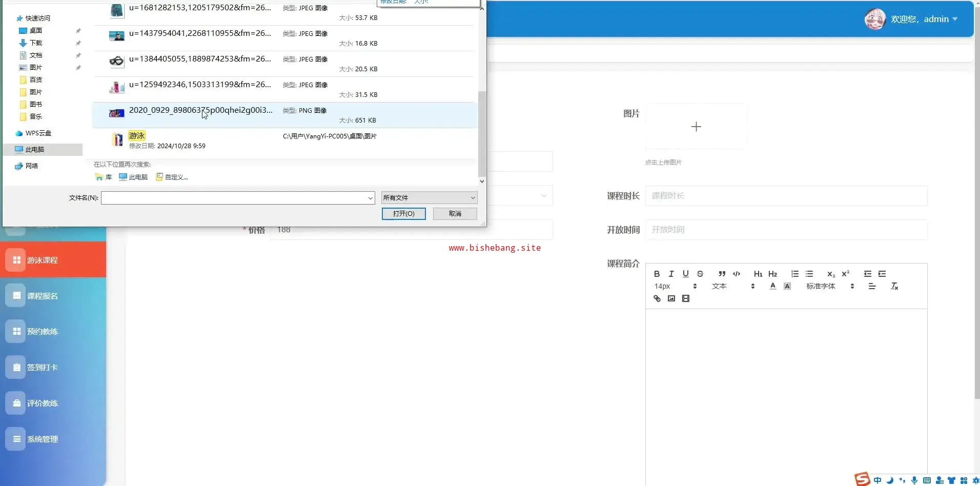Image resolution: width=980 pixels, height=486 pixels.
Task: Search again in 此电脑 location link
Action: (133, 177)
